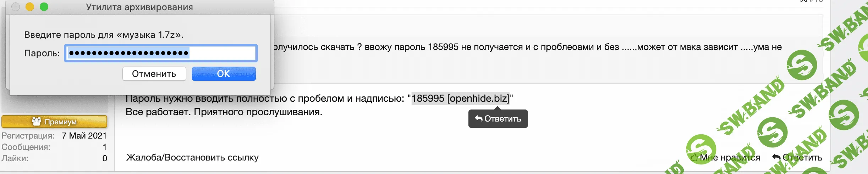Open the Жалоба/Восстановить ссылку link

coord(192,157)
